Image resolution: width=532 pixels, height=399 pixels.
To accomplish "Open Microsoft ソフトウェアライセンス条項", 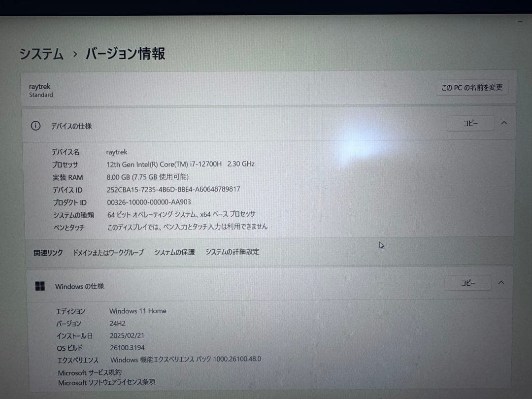I will tap(103, 383).
